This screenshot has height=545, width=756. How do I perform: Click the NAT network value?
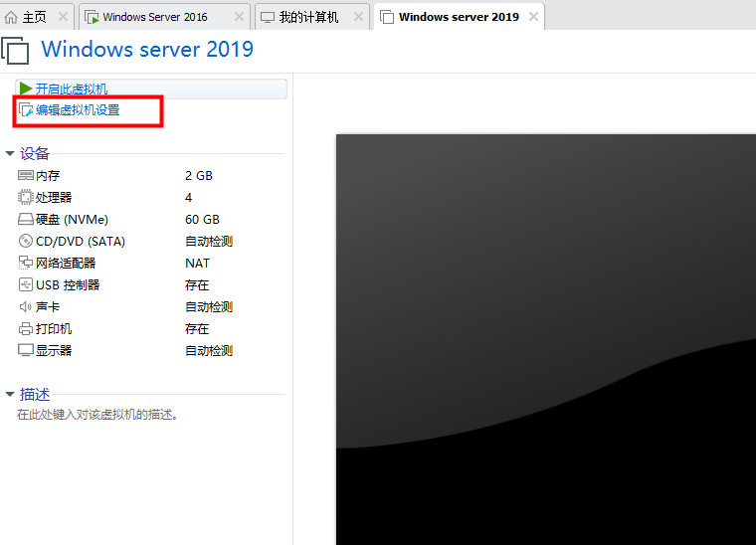pyautogui.click(x=197, y=264)
